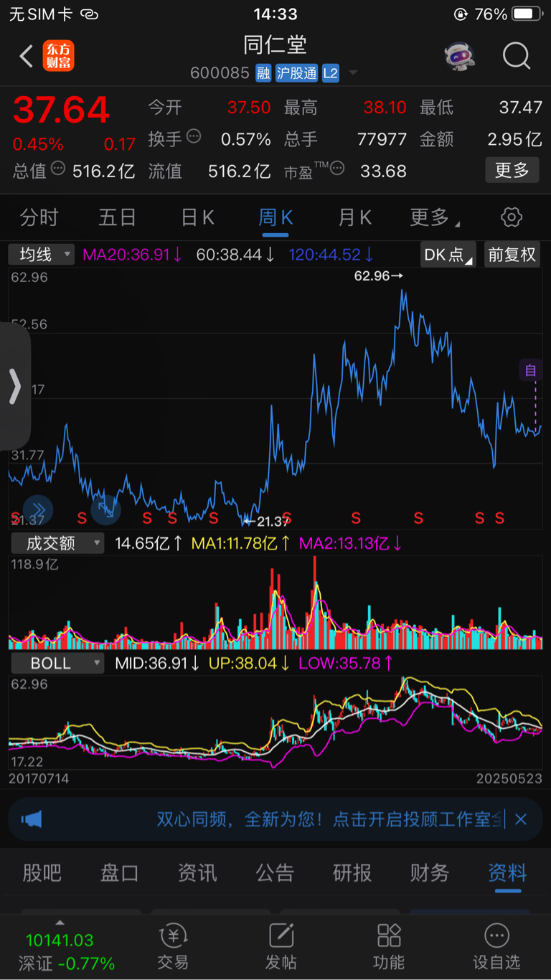The width and height of the screenshot is (551, 980).
Task: Select the 周K chart tab
Action: pos(275,217)
